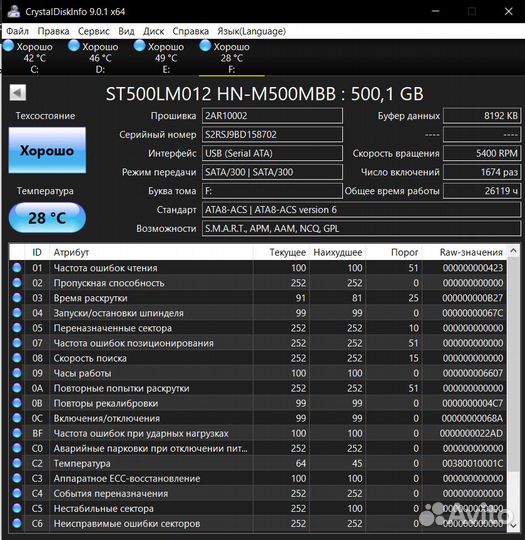Screen dimensions: 525x540
Task: Click raw value 000000022AD in shock errors row
Action: coord(471,433)
